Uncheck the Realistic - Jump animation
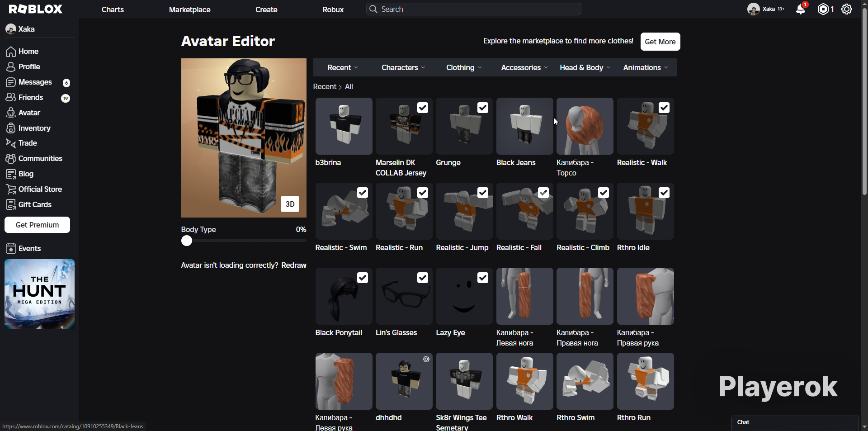Image resolution: width=868 pixels, height=431 pixels. (483, 193)
